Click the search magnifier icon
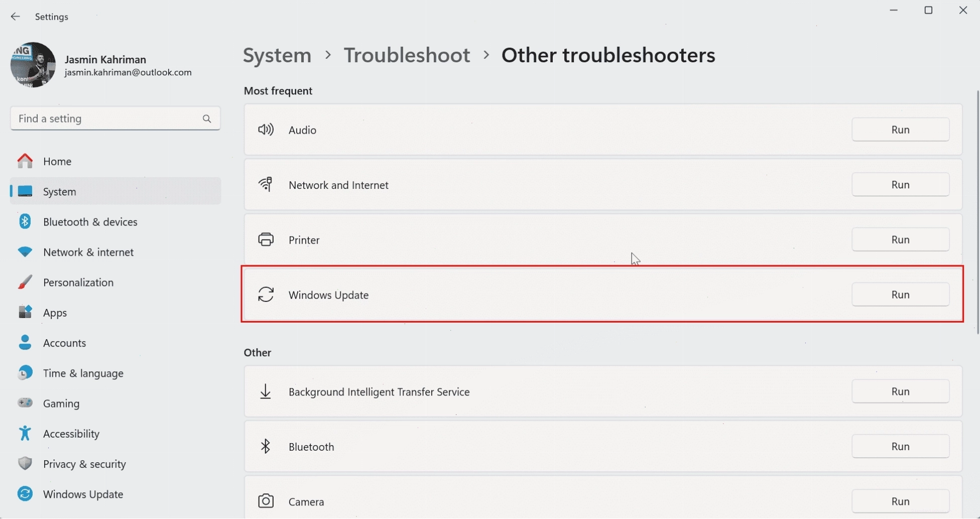 point(207,119)
